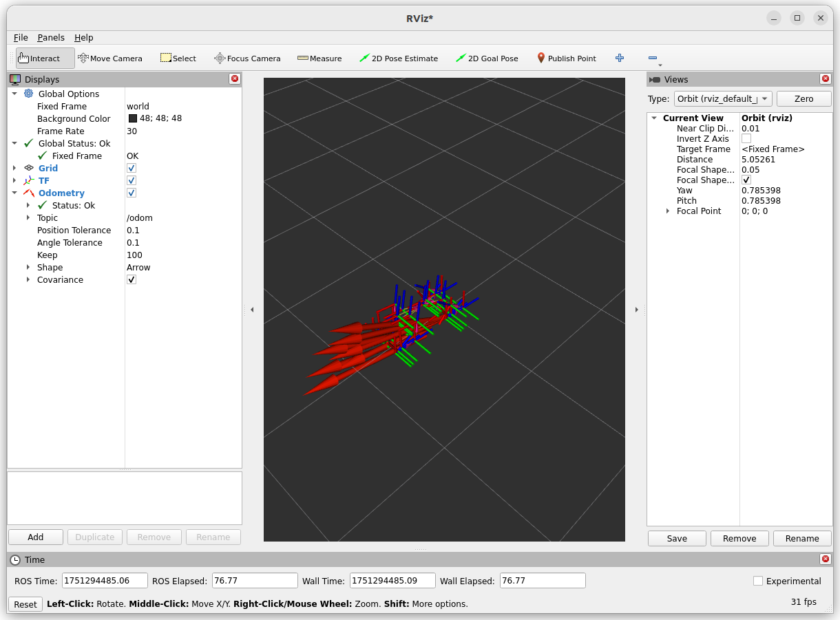Choose the Select tool
840x620 pixels.
pyautogui.click(x=178, y=58)
